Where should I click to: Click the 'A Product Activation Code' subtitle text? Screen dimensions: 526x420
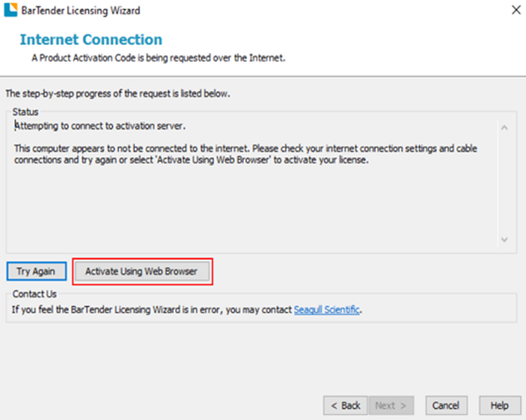pos(158,58)
